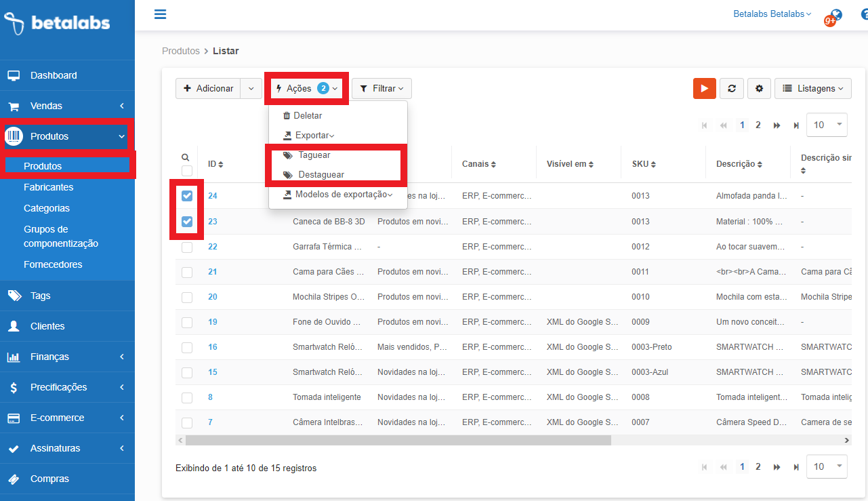
Task: Check the checkbox for product 22
Action: (x=187, y=247)
